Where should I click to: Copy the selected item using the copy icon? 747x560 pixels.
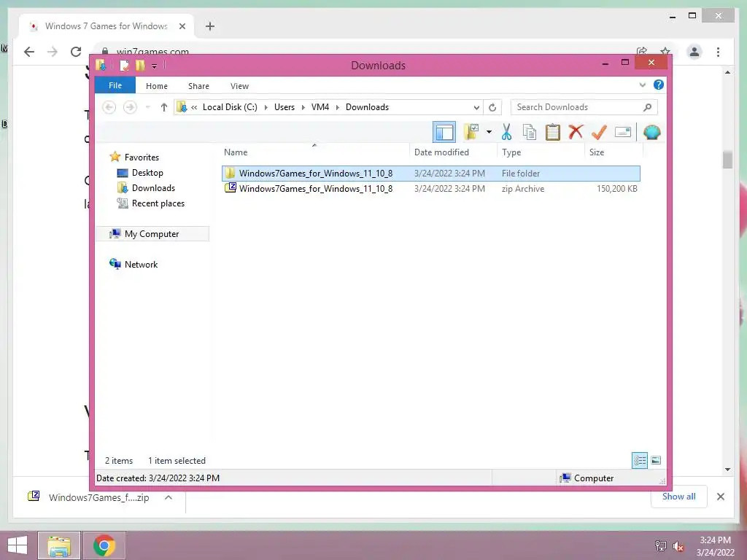(x=530, y=133)
